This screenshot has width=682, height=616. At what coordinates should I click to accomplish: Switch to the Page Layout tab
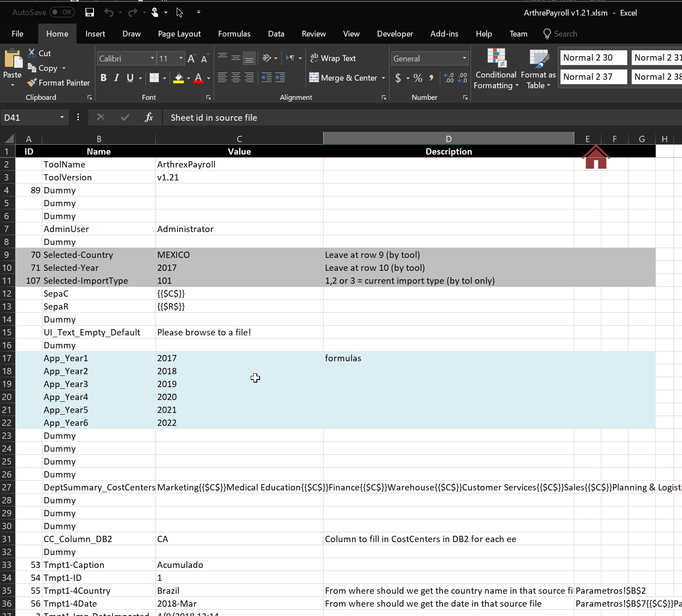[179, 34]
